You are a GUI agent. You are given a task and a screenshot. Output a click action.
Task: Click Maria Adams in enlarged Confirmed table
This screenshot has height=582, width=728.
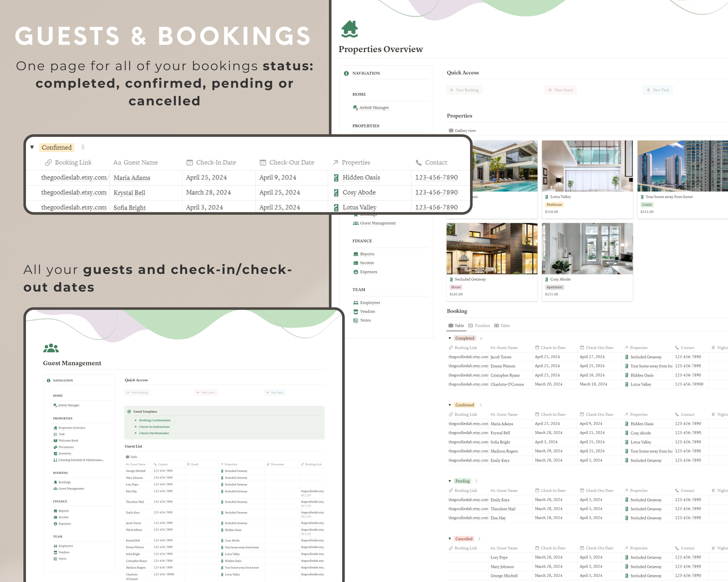click(132, 178)
